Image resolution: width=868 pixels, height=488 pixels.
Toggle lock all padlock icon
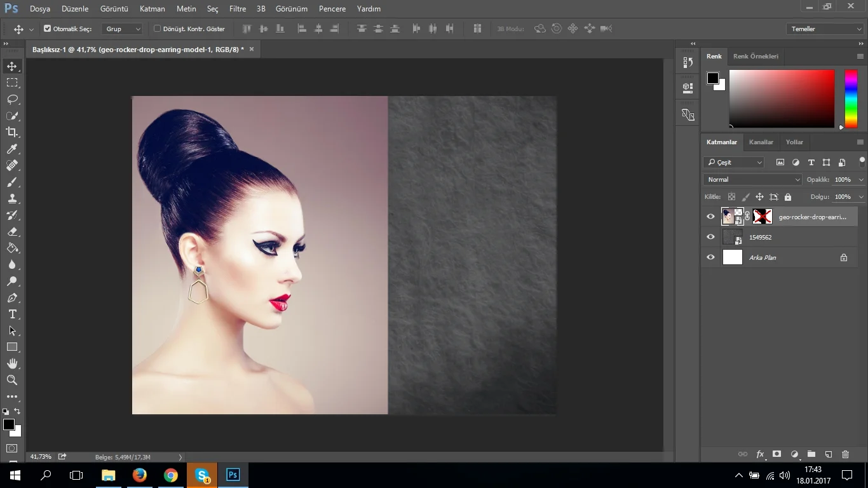tap(788, 197)
